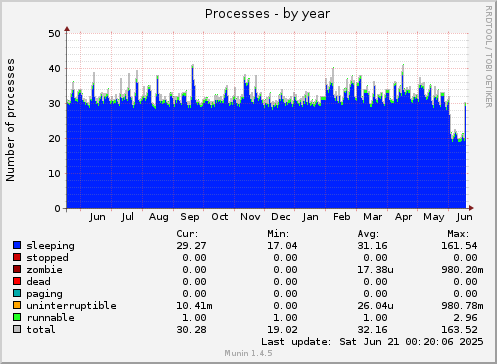Click zombie average value 17.38u
Viewport: 497px width, 364px height.
(x=375, y=270)
